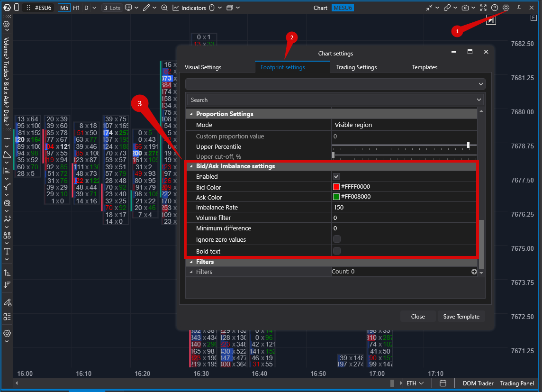This screenshot has width=542, height=392.
Task: Click the lock drawings pencil icon in sidebar
Action: [7, 302]
